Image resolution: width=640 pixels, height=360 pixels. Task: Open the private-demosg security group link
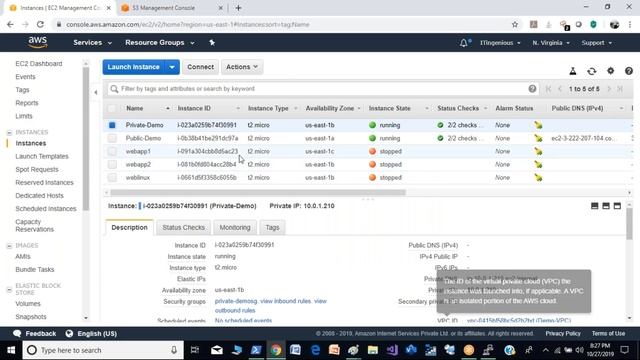point(236,301)
